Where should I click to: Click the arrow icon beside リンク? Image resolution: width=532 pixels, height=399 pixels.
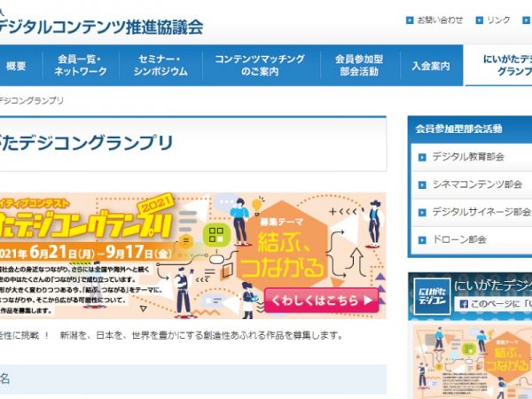(479, 20)
